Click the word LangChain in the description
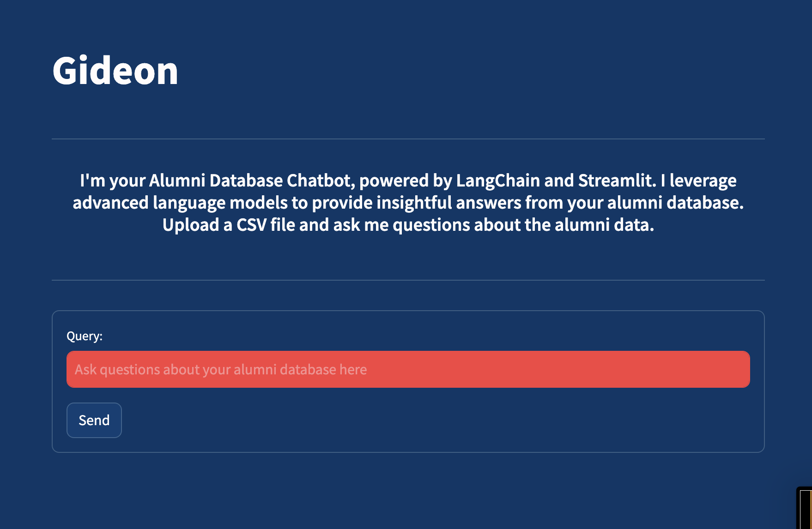Image resolution: width=812 pixels, height=529 pixels. (498, 180)
